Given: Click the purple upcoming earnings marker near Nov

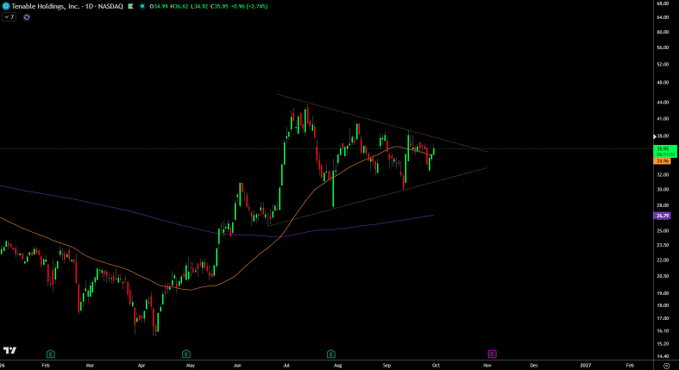Looking at the screenshot, I should click(492, 354).
